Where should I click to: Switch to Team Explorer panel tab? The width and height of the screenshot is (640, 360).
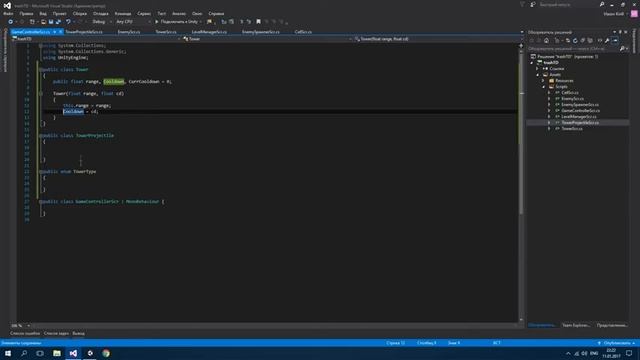[576, 325]
